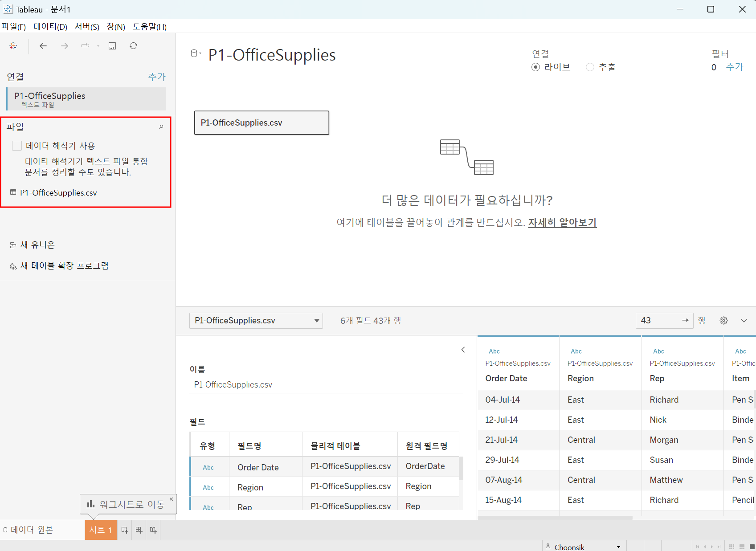Click the save disk icon

tap(112, 46)
